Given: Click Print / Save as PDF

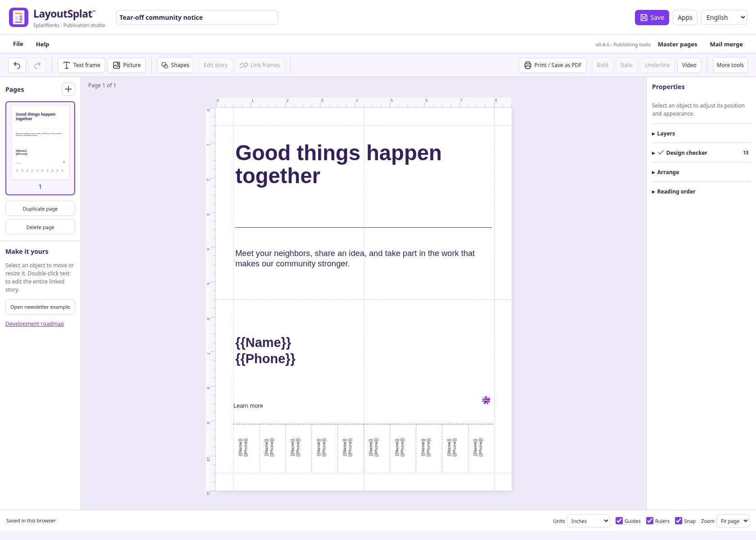Looking at the screenshot, I should point(553,65).
